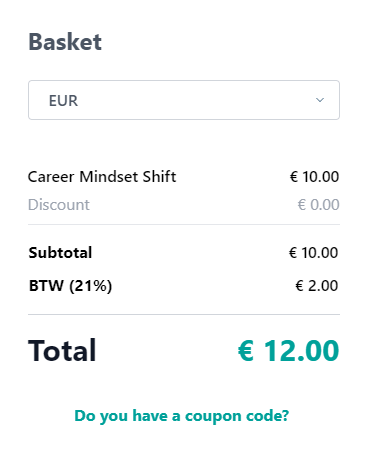Click empty middle of currency select box
The width and height of the screenshot is (369, 459).
coord(197,100)
